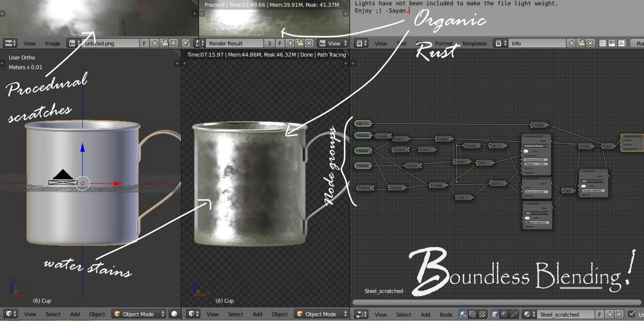Viewport: 644px width, 321px height.
Task: Select compositing nodes tree type icon
Action: [473, 314]
